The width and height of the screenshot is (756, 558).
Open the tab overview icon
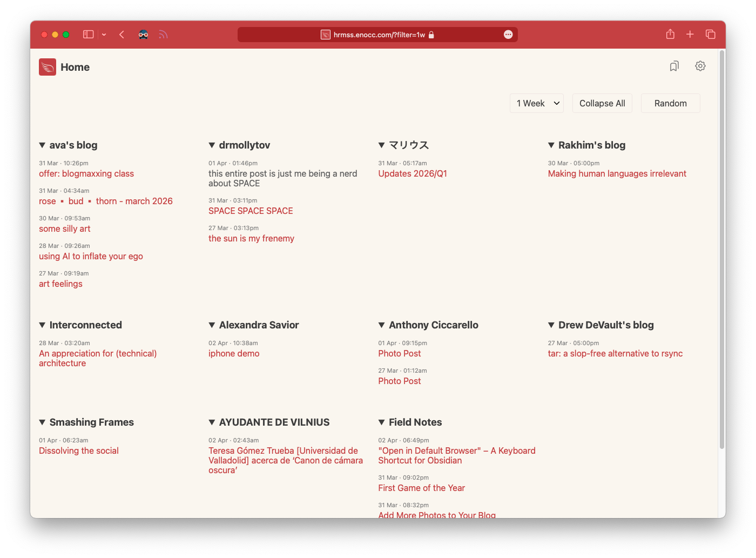(x=710, y=34)
